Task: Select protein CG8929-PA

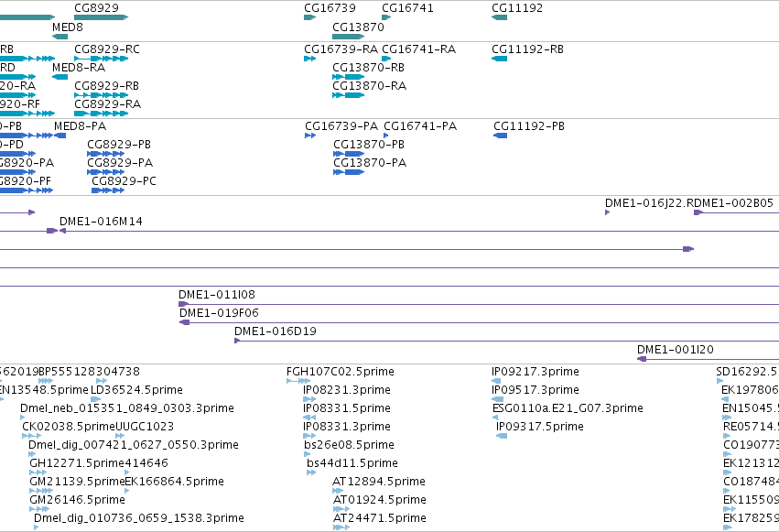Action: point(106,172)
